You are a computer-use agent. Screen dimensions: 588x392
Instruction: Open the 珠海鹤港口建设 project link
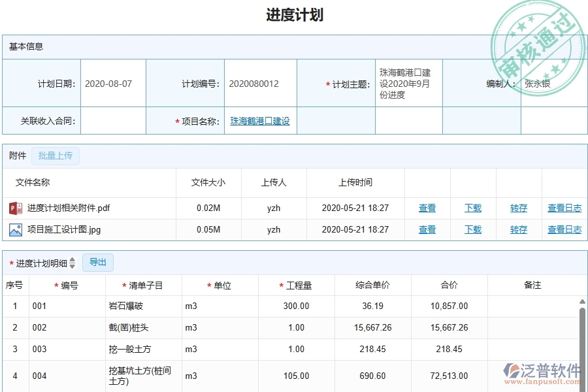[259, 120]
